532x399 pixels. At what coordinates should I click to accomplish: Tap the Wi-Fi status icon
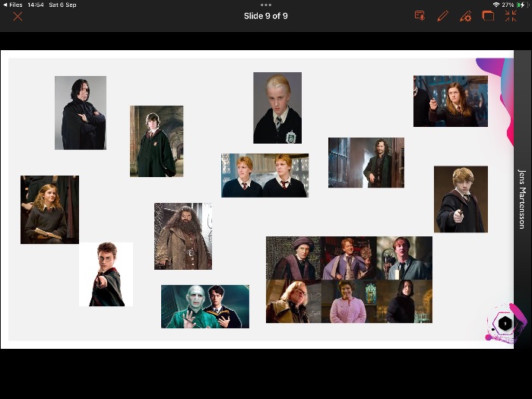pos(496,5)
